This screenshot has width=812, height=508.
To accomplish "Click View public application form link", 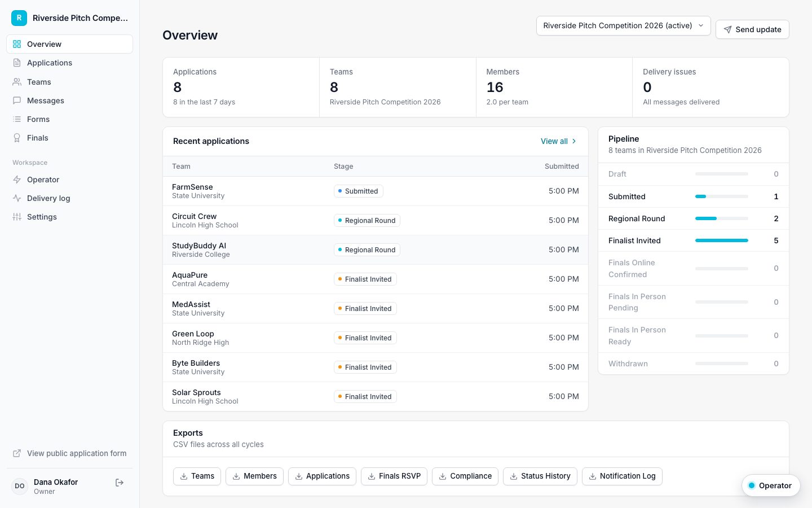I will 70,453.
